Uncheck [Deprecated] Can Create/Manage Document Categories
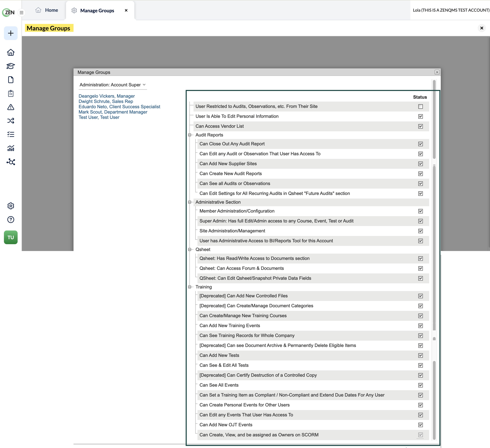Image resolution: width=490 pixels, height=448 pixels. click(420, 306)
